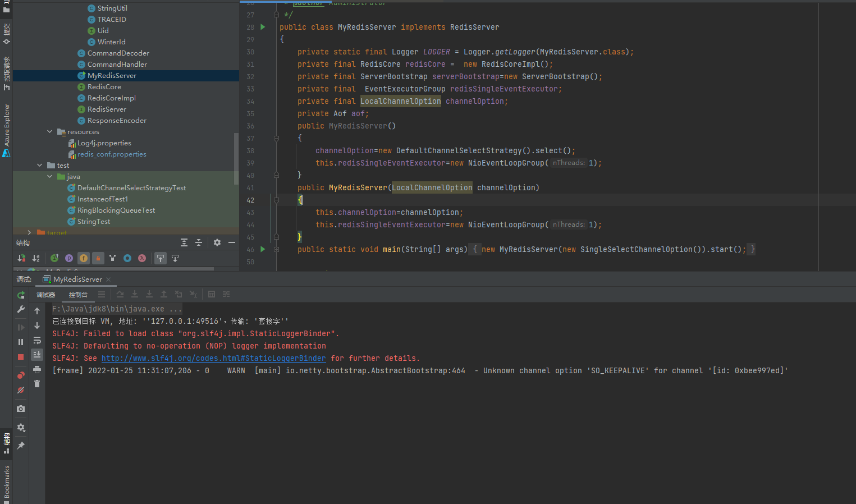
Task: Clear all console output trash icon
Action: pos(37,384)
